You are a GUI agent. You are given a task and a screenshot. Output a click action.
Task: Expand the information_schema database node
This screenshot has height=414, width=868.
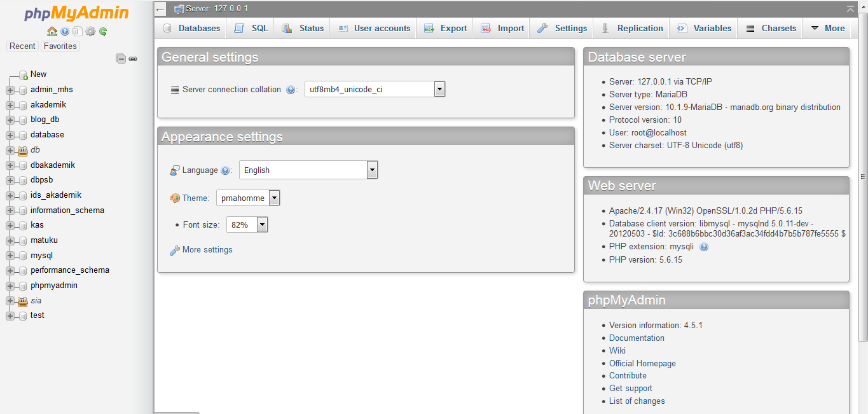pyautogui.click(x=10, y=210)
